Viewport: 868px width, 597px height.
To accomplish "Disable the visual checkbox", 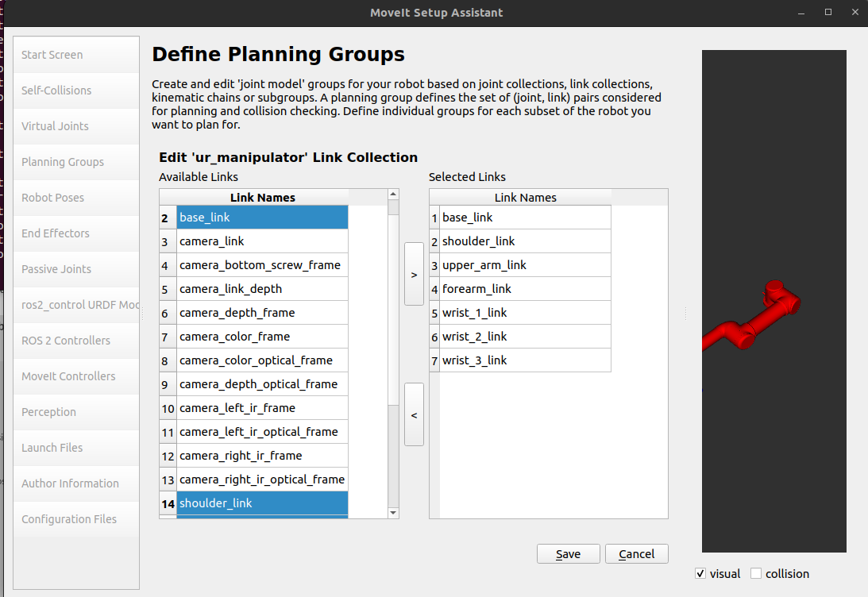I will tap(700, 574).
